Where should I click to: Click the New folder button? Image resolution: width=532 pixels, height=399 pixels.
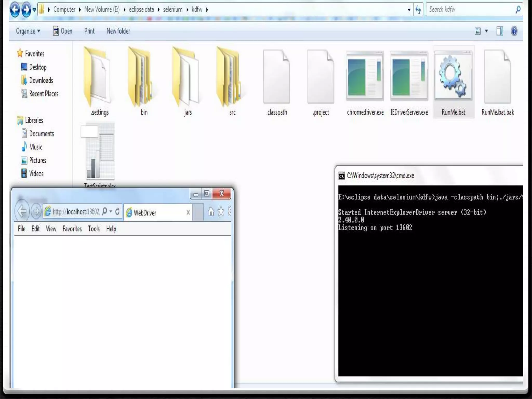point(118,31)
